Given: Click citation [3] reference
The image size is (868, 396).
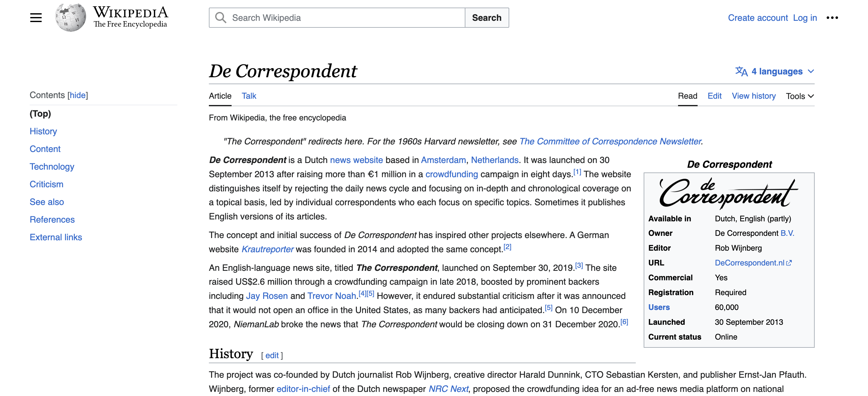Looking at the screenshot, I should tap(579, 266).
